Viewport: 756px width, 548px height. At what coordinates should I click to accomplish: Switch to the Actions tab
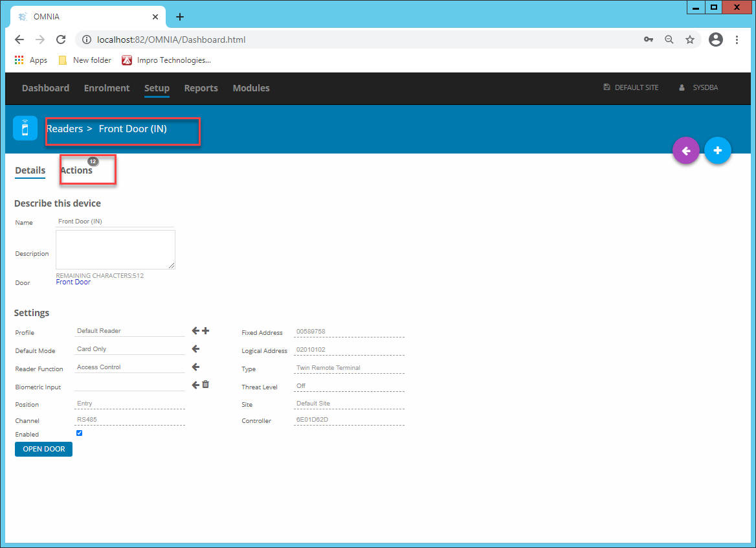(76, 170)
